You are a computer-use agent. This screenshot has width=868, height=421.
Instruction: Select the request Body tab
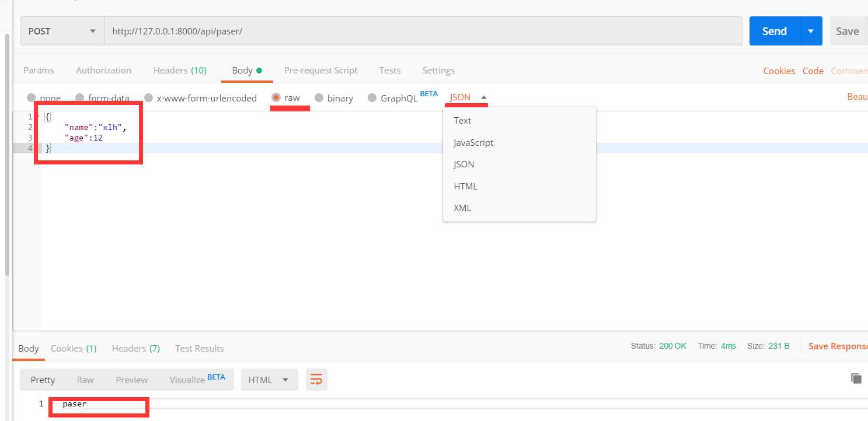[247, 70]
